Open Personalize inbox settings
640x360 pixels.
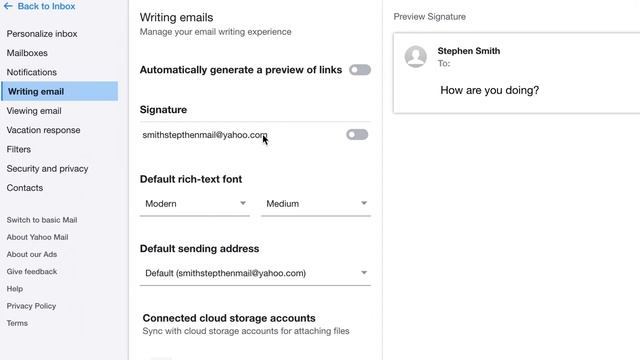click(42, 34)
